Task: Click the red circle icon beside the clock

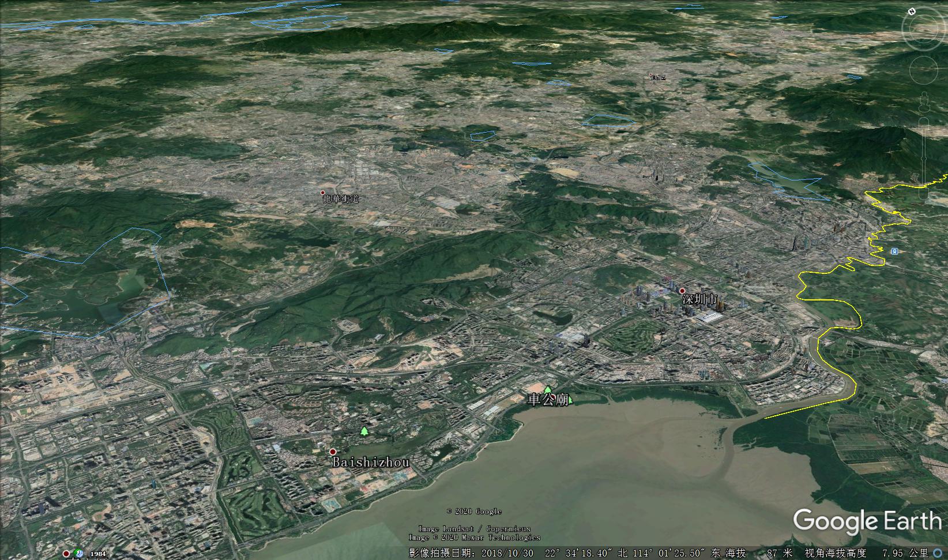Action: tap(66, 554)
